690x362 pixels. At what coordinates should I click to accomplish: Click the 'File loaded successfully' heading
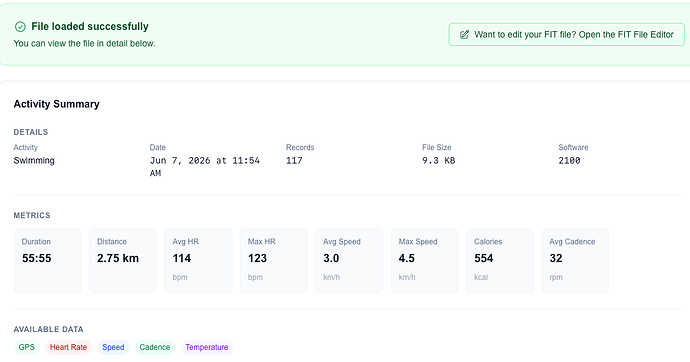coord(90,26)
